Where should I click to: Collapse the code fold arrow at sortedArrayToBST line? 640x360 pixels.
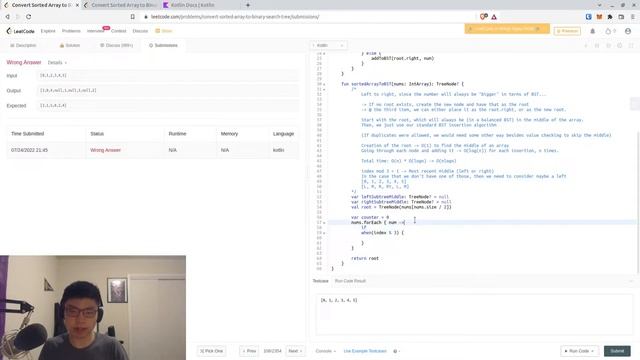pos(324,84)
